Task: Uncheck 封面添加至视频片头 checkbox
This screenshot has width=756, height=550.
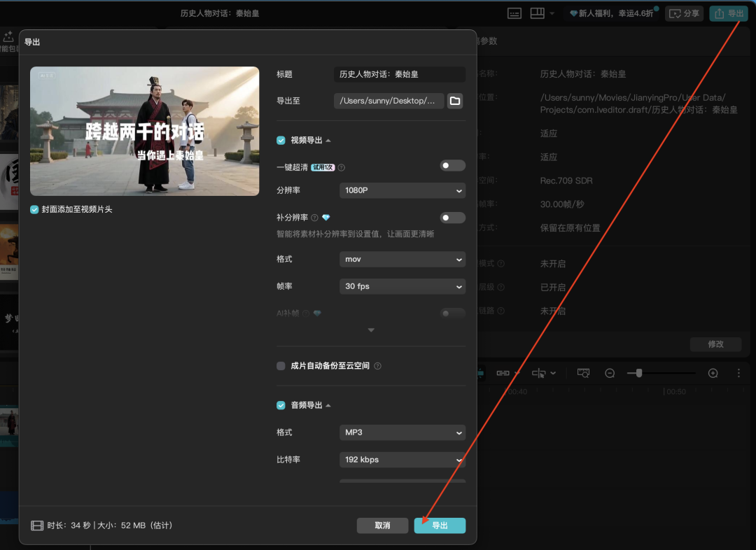Action: (x=35, y=209)
